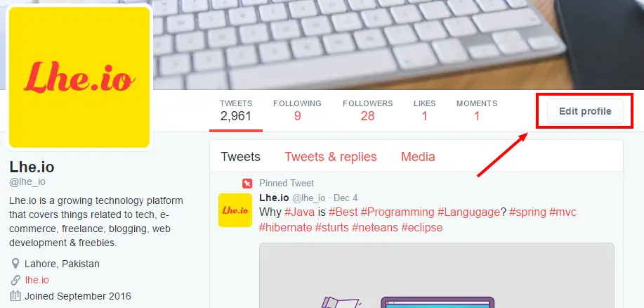This screenshot has width=644, height=308.
Task: Click the Lhe.io avatar on the pinned tweet
Action: 235,210
